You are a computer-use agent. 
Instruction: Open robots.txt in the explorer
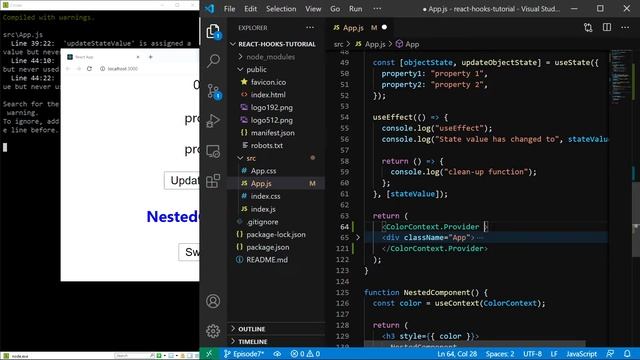267,145
